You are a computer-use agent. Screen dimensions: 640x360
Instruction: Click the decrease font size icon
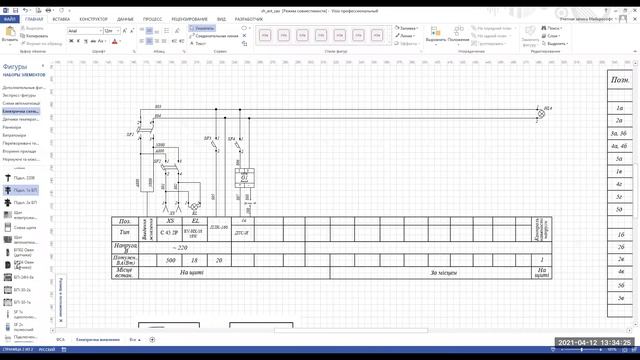click(x=132, y=31)
